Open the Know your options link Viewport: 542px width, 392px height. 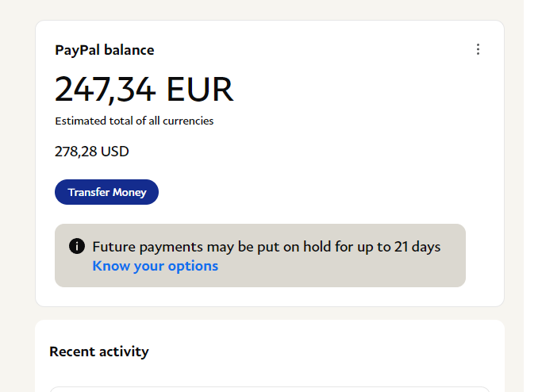point(155,266)
